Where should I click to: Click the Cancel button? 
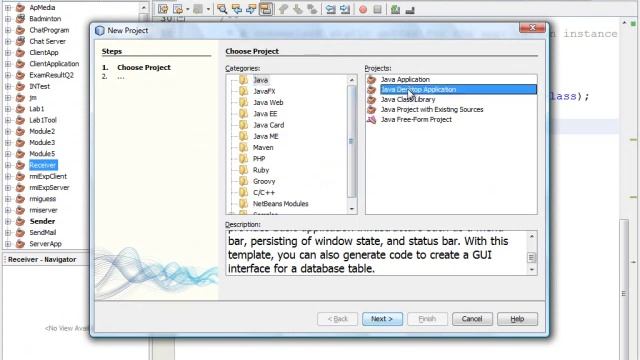pyautogui.click(x=472, y=319)
